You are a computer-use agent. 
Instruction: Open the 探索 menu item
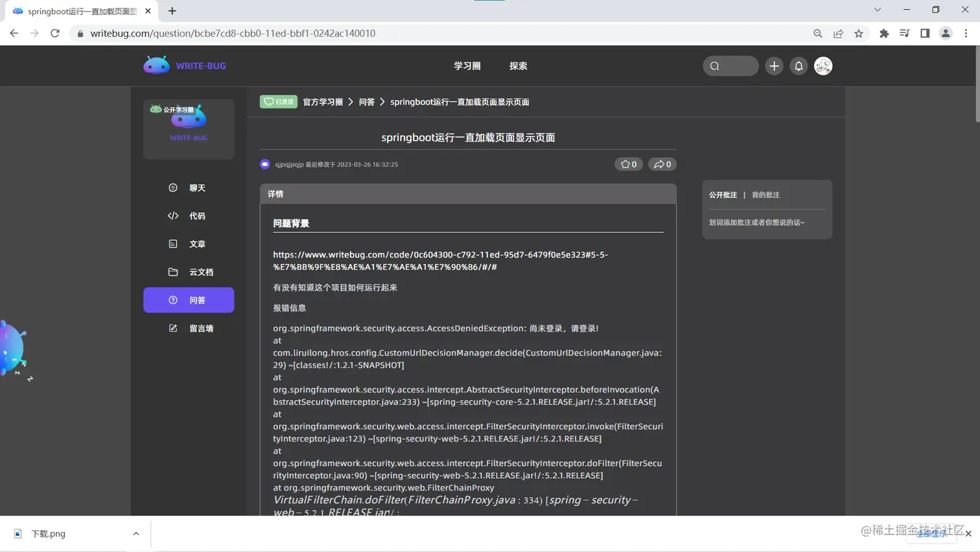click(x=518, y=66)
